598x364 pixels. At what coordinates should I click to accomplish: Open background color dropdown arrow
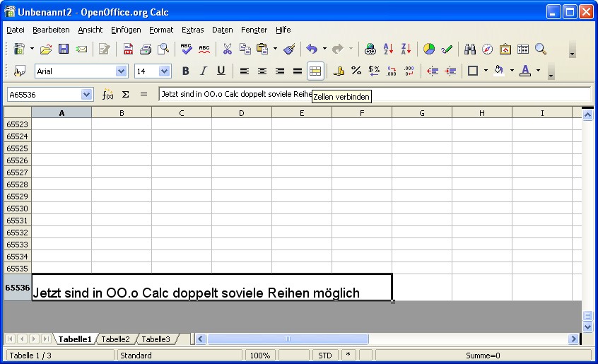[x=512, y=71]
